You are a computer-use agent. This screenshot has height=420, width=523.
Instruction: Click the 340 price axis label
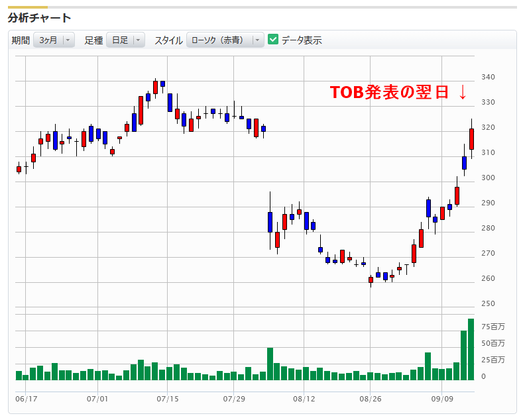(x=488, y=77)
